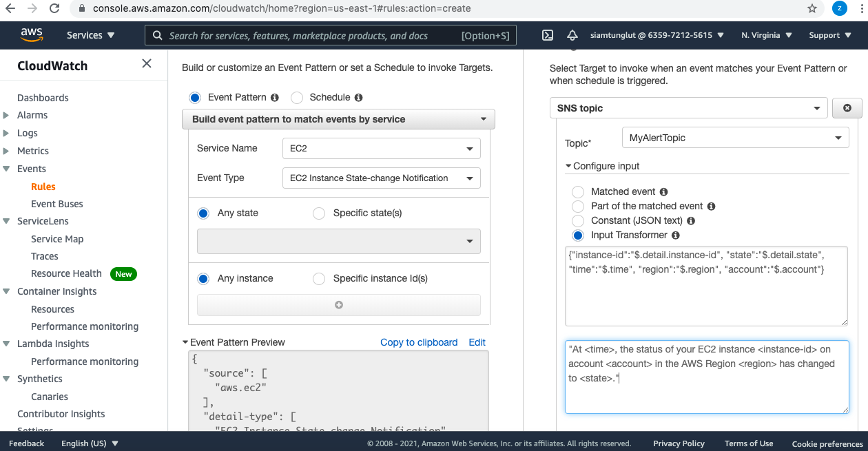Open Event Buses in the sidebar

click(57, 204)
